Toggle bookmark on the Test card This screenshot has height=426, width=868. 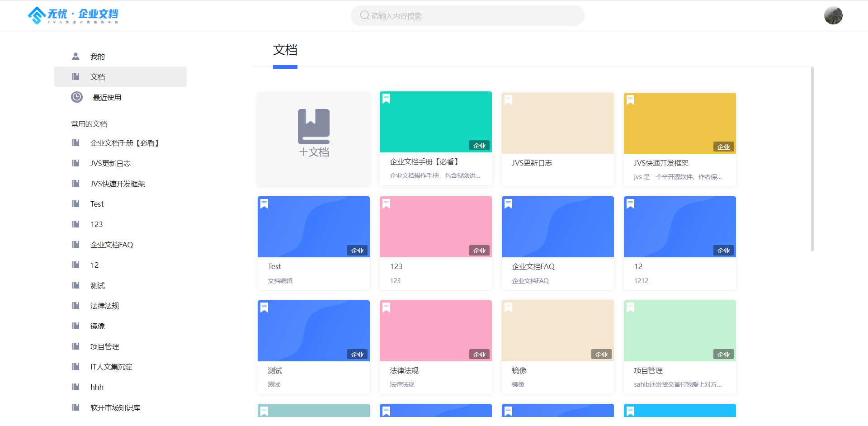coord(264,204)
